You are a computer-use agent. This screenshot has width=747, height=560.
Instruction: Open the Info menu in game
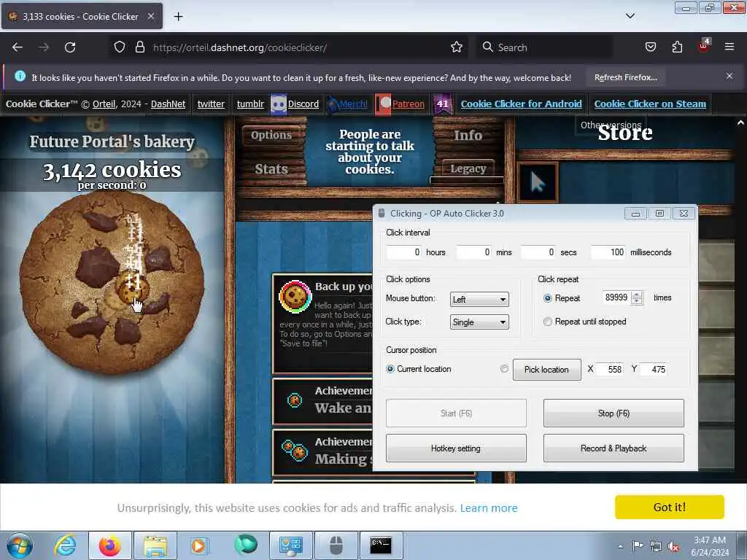pos(468,135)
